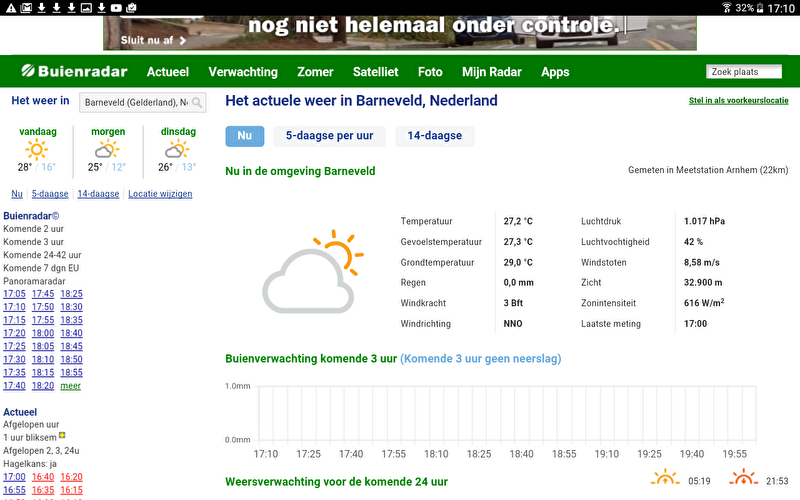Open Afgelopen uur under Actueel
This screenshot has height=500, width=800.
pyautogui.click(x=31, y=424)
